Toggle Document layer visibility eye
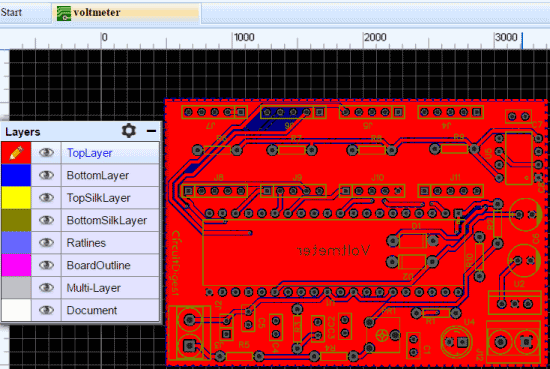The width and height of the screenshot is (550, 369). click(46, 310)
